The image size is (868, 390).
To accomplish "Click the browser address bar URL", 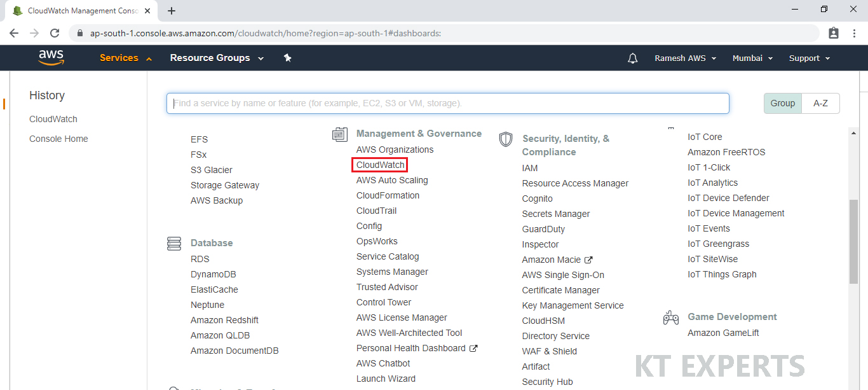I will 266,33.
